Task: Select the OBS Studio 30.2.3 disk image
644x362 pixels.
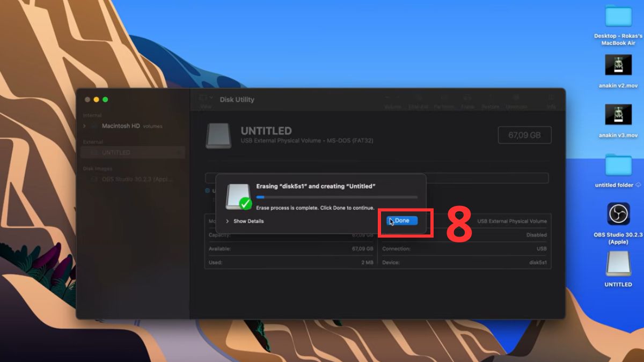Action: pos(133,179)
